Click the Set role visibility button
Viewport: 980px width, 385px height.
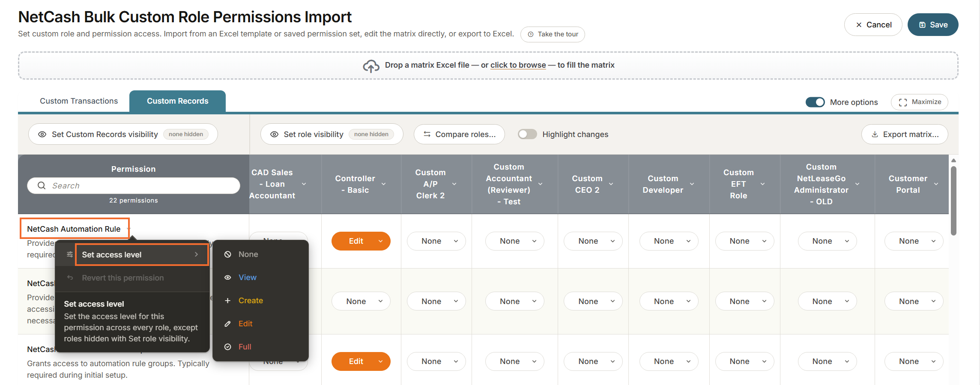(332, 134)
